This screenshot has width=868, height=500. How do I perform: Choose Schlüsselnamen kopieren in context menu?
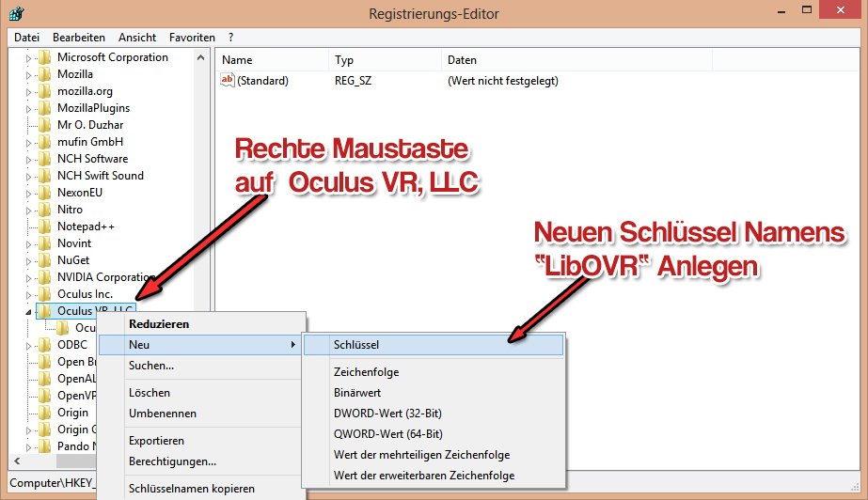200,489
